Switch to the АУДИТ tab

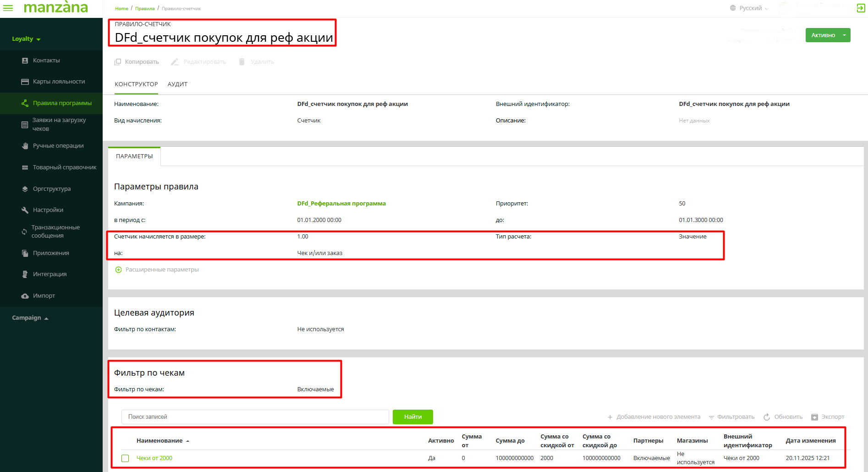pyautogui.click(x=177, y=84)
